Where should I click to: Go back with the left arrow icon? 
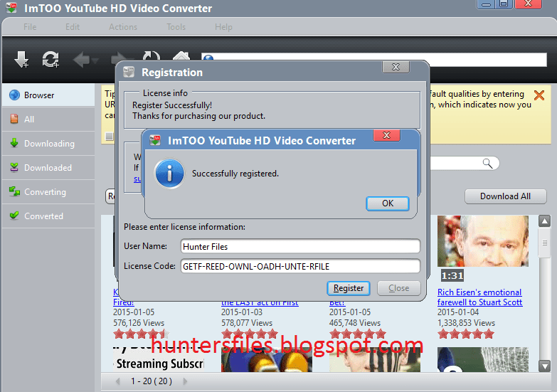82,60
